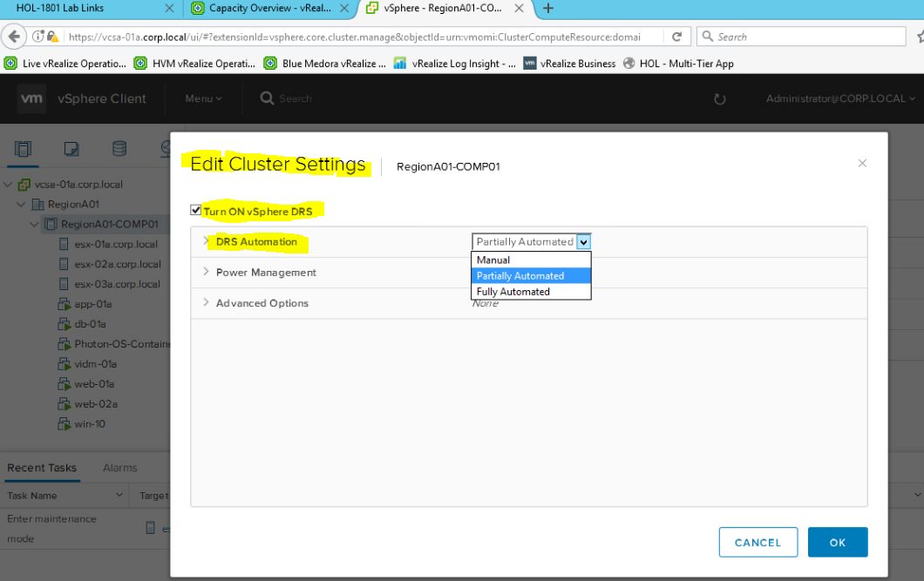
Task: Open vRealize Business bookmark
Action: 570,64
